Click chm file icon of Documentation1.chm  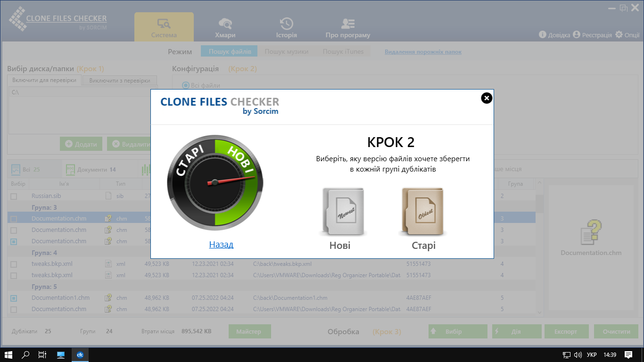(108, 298)
